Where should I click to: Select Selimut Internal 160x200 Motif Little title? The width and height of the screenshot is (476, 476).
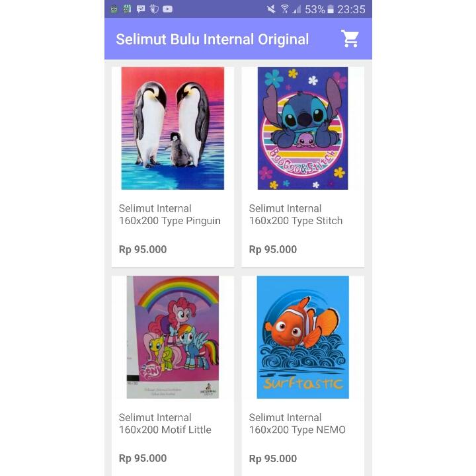(x=165, y=424)
